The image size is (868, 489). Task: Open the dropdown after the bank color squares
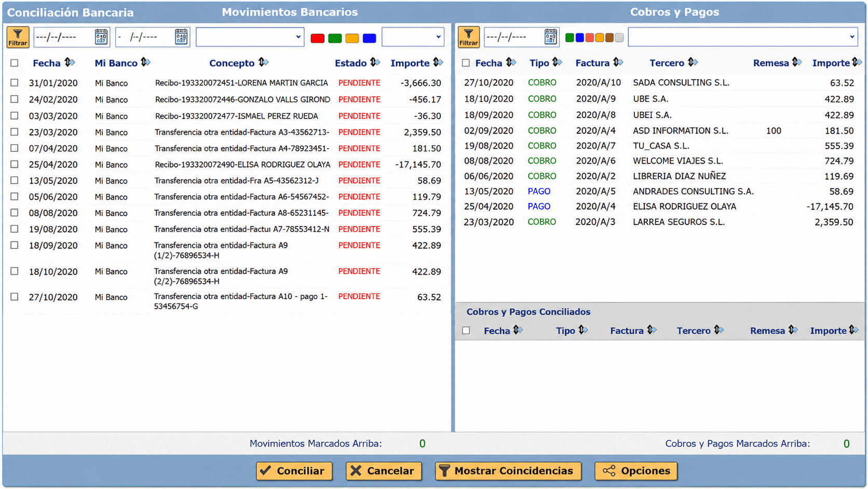(413, 37)
